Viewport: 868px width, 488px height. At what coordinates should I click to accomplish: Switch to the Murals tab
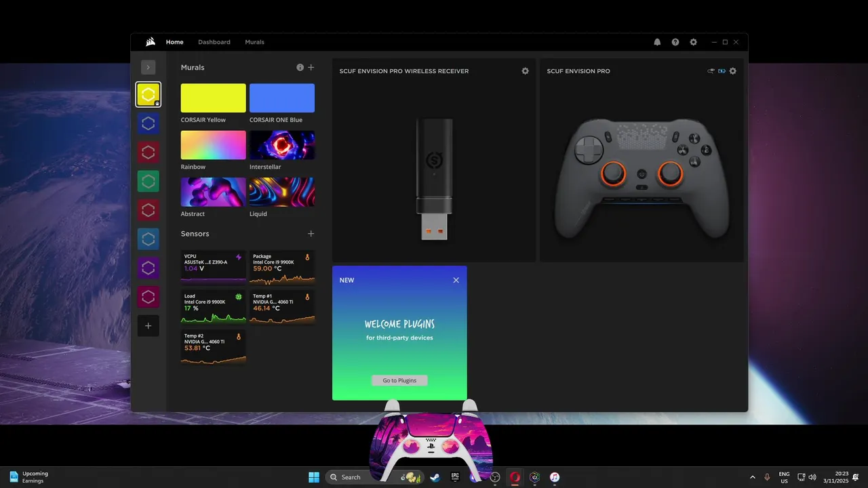point(254,42)
